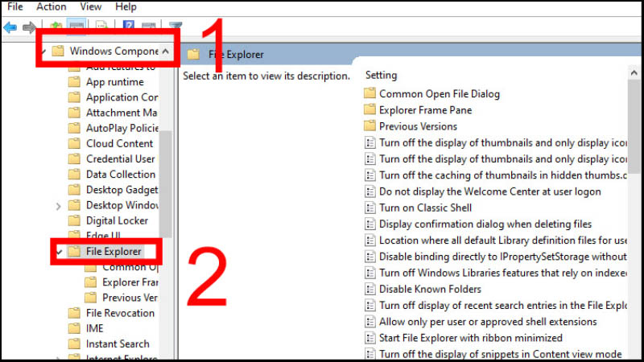Click the File Revocation folder icon
Viewport: 644px width, 362px height.
[74, 313]
